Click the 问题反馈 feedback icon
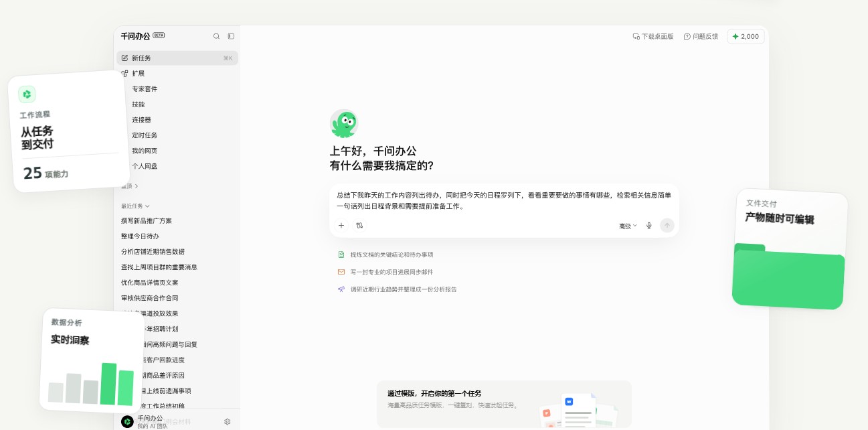 tap(687, 36)
